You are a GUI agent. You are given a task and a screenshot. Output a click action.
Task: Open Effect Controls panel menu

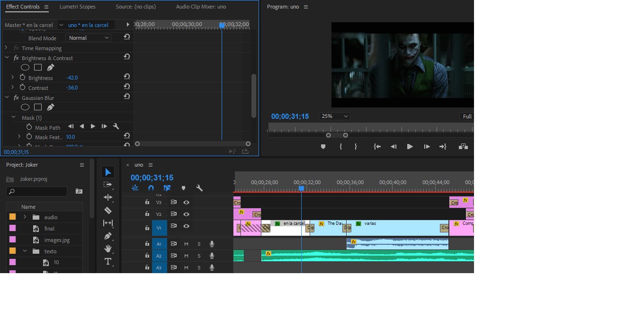pyautogui.click(x=46, y=7)
